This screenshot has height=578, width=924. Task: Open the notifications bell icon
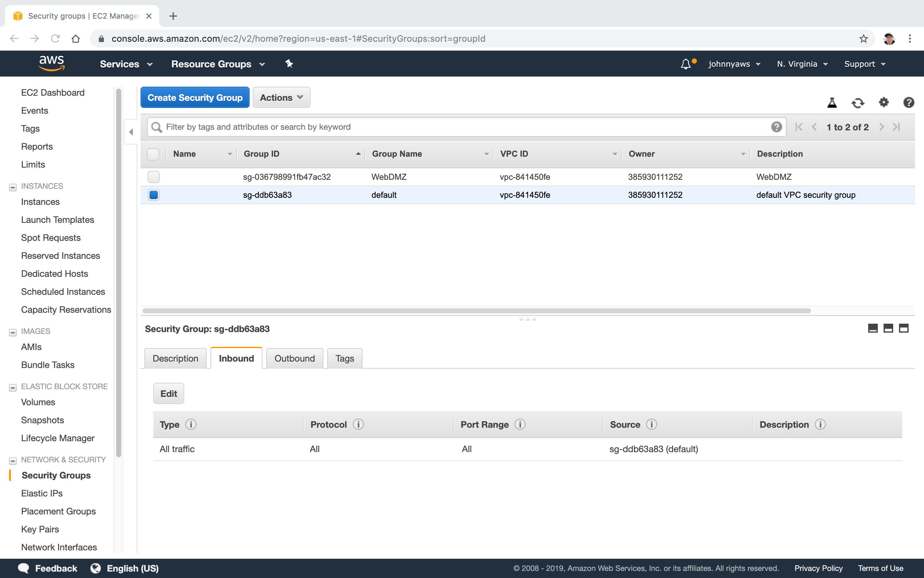(x=686, y=64)
